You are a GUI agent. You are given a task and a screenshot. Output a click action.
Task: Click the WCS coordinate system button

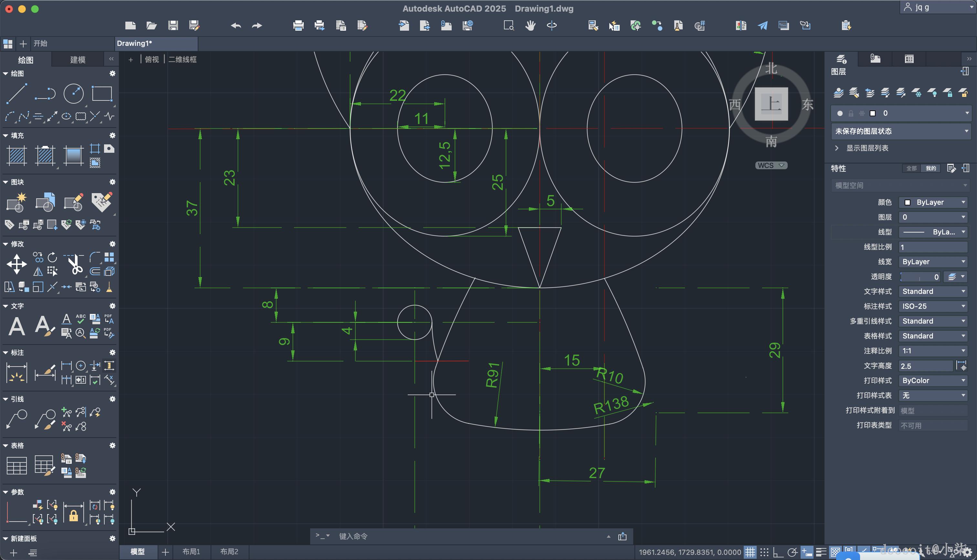point(771,165)
